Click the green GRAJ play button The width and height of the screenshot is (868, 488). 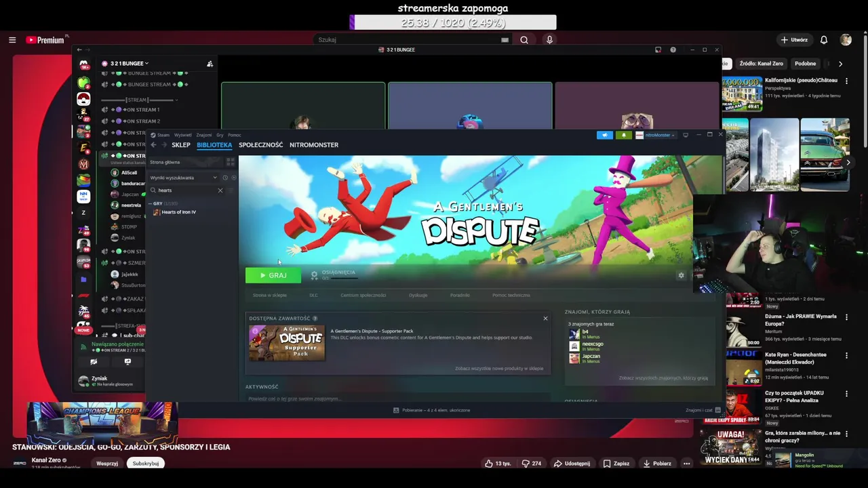[x=273, y=275]
